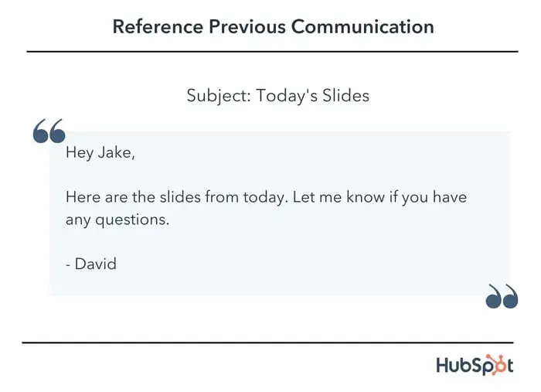This screenshot has height=392, width=541.
Task: Click the "any questions." text
Action: click(117, 220)
